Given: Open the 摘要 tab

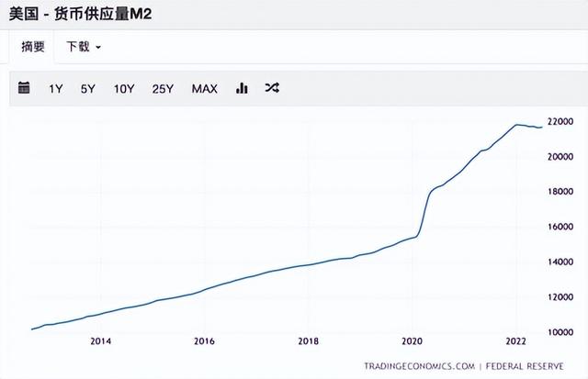Looking at the screenshot, I should click(33, 47).
